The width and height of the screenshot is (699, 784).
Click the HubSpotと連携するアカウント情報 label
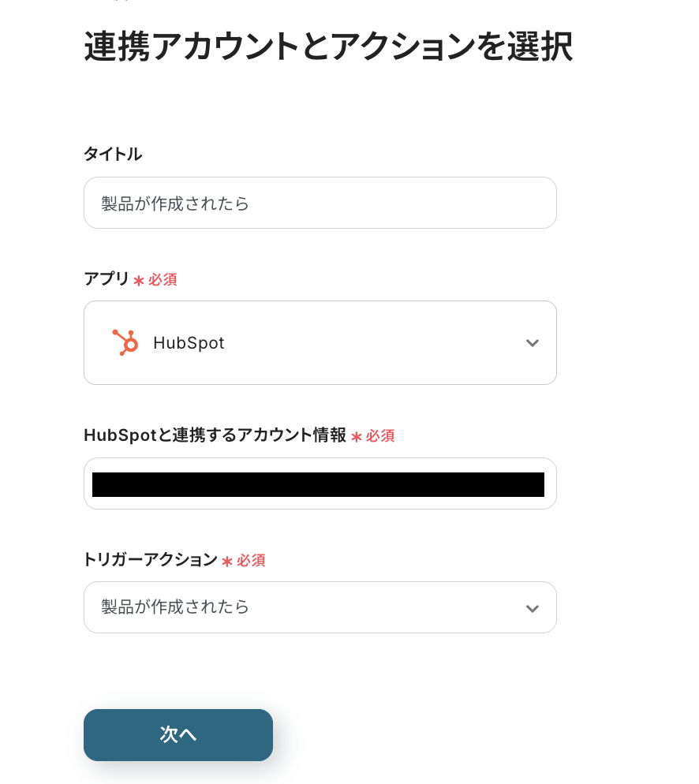pyautogui.click(x=215, y=435)
